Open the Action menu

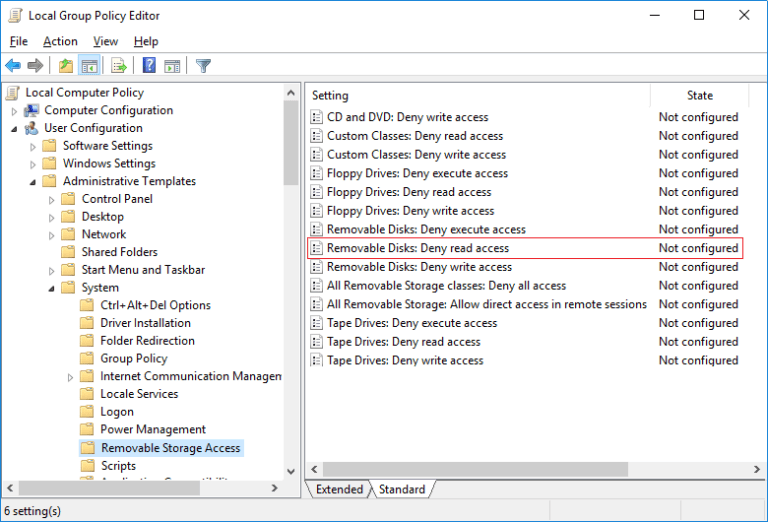click(60, 41)
